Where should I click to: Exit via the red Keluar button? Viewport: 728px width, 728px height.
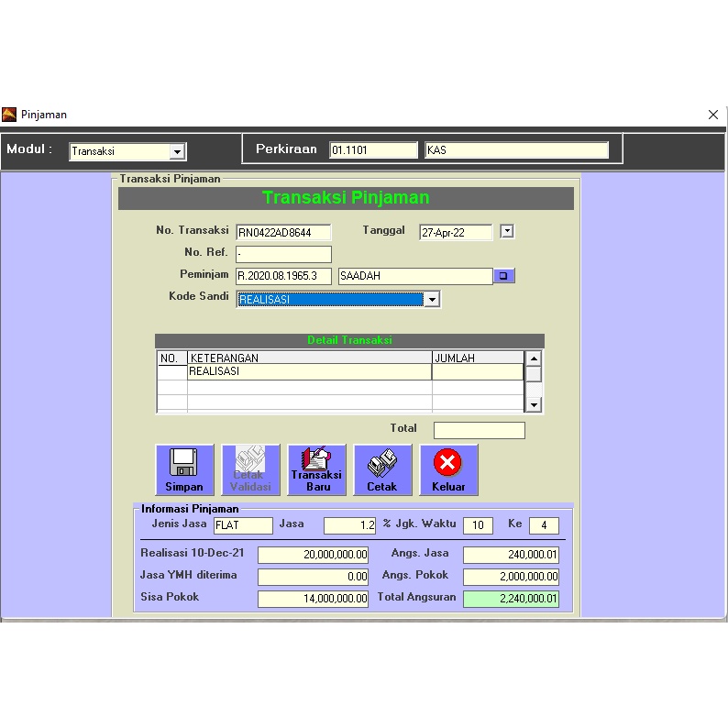coord(448,469)
